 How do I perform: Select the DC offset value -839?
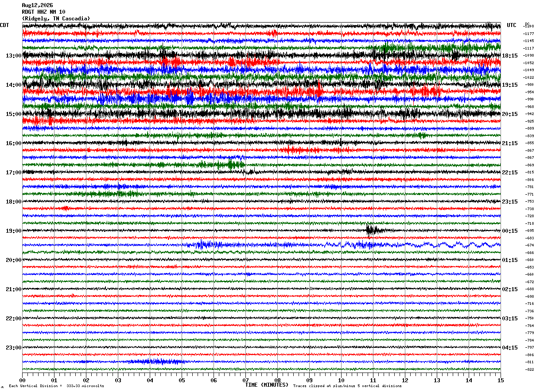click(530, 136)
